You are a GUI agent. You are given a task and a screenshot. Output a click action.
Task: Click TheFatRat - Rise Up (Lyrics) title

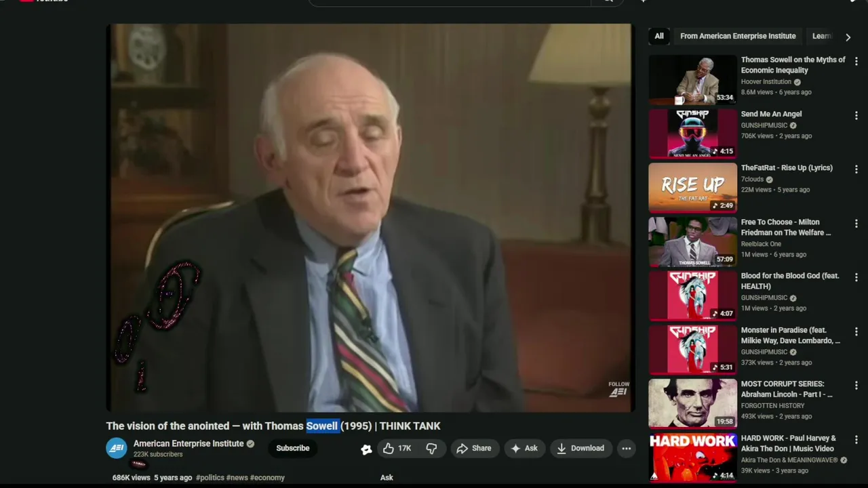[x=787, y=167]
